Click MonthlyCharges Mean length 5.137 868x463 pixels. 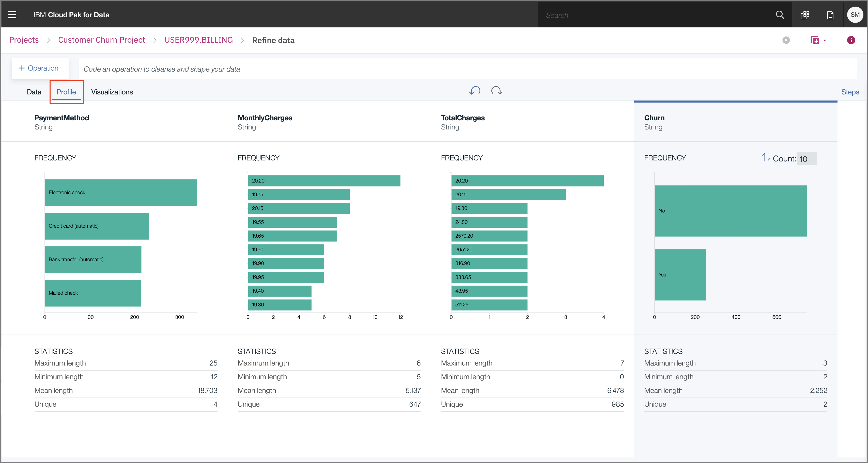413,391
